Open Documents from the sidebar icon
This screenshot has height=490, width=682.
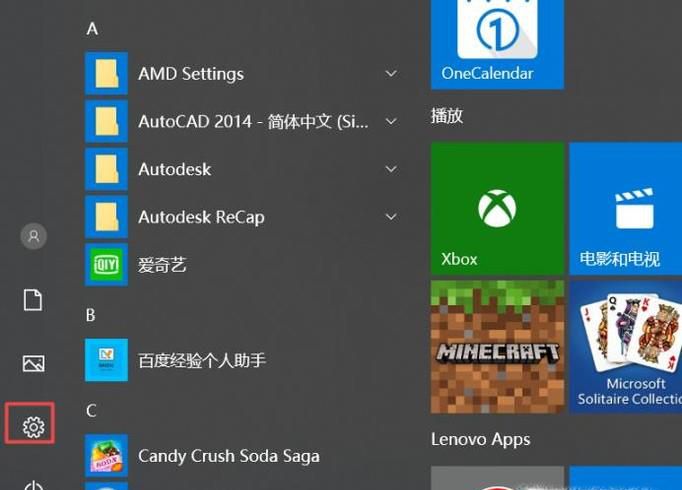(x=33, y=300)
